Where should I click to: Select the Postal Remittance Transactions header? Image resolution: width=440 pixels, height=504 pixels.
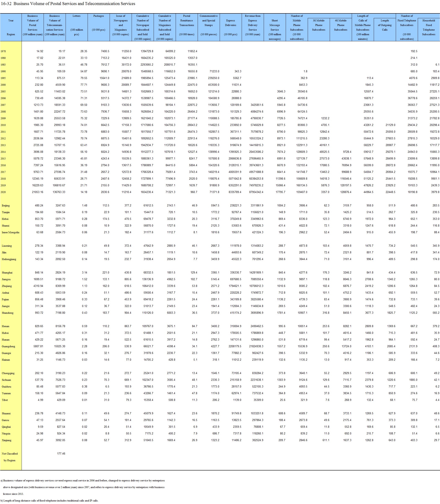(x=187, y=21)
